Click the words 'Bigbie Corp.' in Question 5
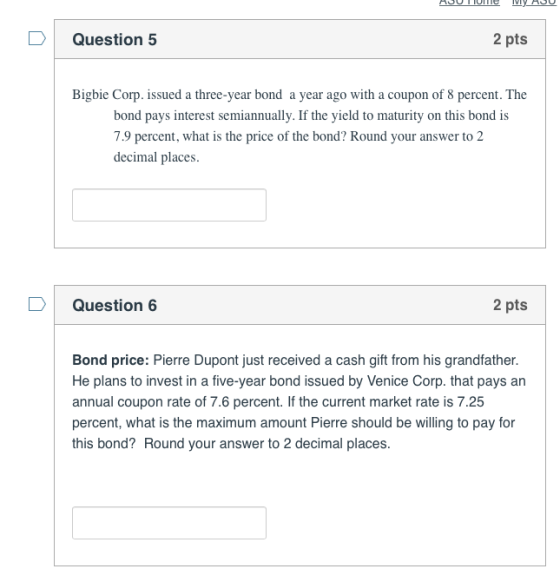This screenshot has height=582, width=560. [108, 95]
